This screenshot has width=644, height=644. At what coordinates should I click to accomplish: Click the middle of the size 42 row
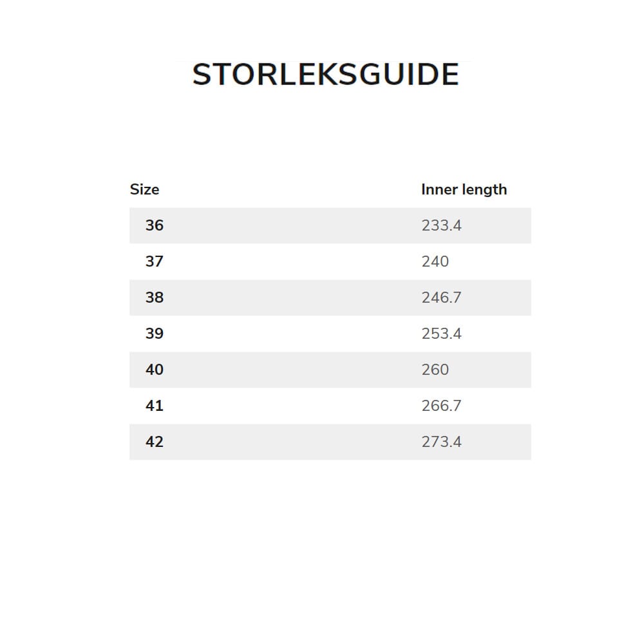330,442
